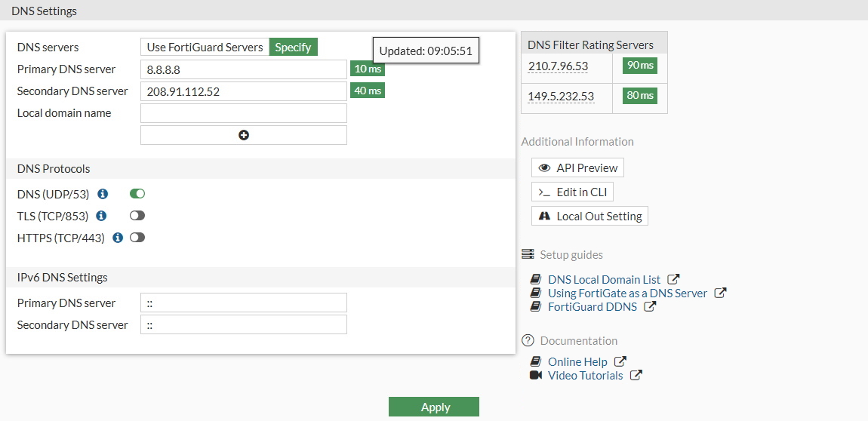The image size is (868, 421).
Task: Click external link icon beside FortiGuard DDNS
Action: [650, 307]
